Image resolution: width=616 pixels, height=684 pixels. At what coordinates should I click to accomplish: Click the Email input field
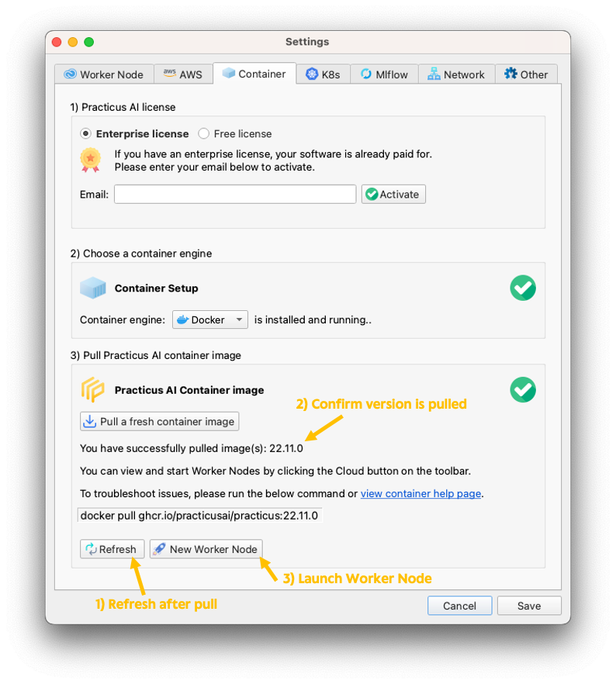pos(235,194)
